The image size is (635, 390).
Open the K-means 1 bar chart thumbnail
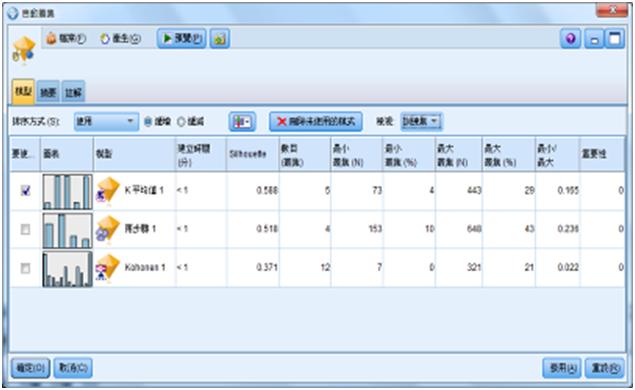[68, 192]
